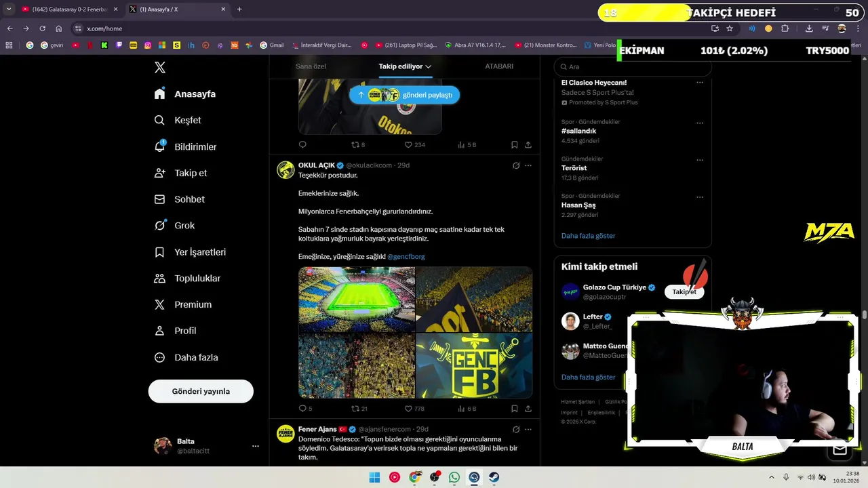Open @gencfborg mention link
Viewport: 868px width, 488px height.
click(x=406, y=257)
